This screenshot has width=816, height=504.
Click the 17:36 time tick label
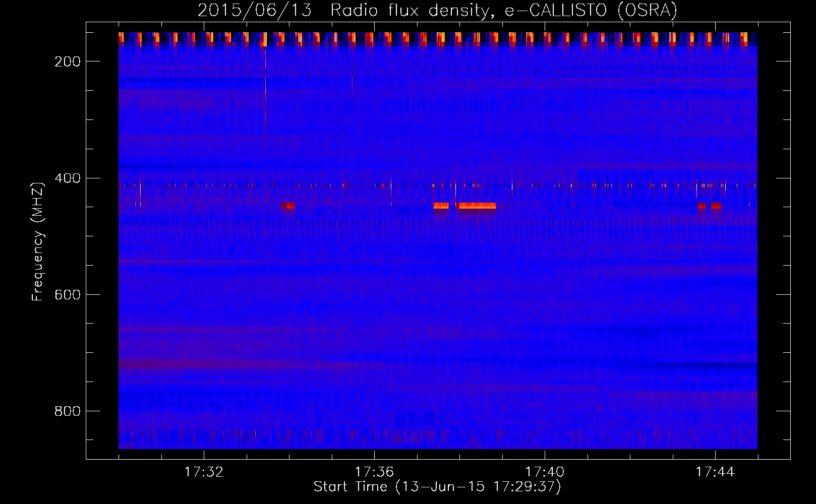(374, 472)
